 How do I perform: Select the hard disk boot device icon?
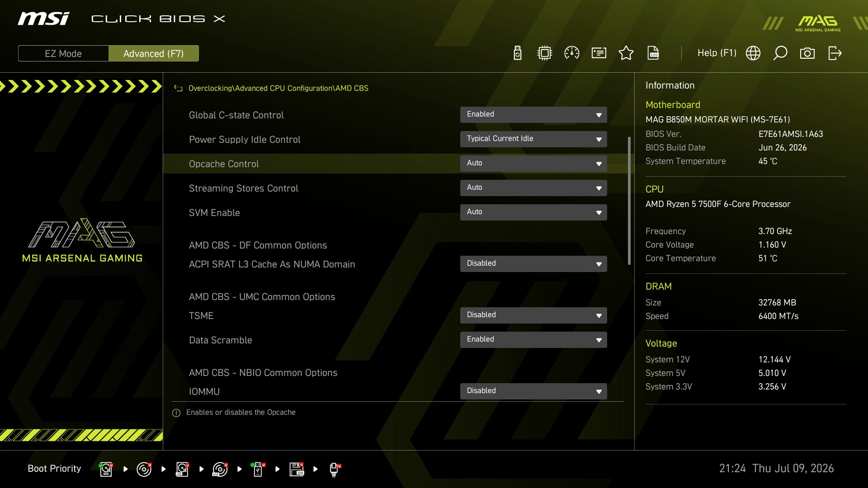(106, 469)
